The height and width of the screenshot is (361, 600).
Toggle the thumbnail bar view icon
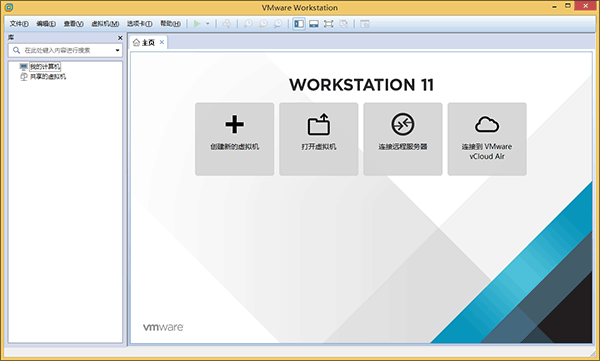(314, 24)
